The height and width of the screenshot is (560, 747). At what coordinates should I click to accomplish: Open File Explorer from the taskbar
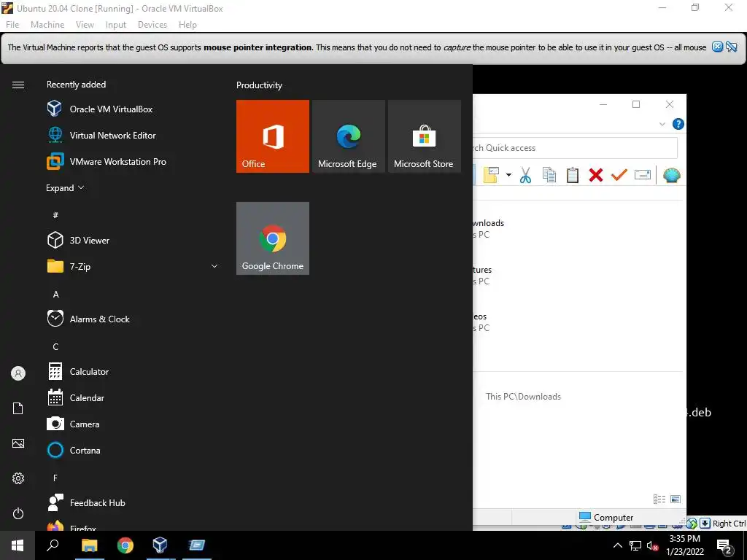89,545
